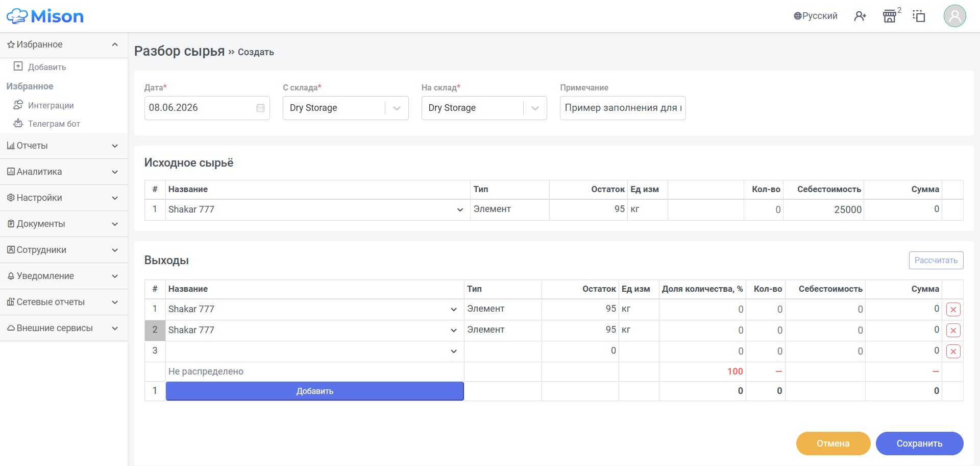Expand the Документы menu
The image size is (980, 466).
click(x=64, y=224)
